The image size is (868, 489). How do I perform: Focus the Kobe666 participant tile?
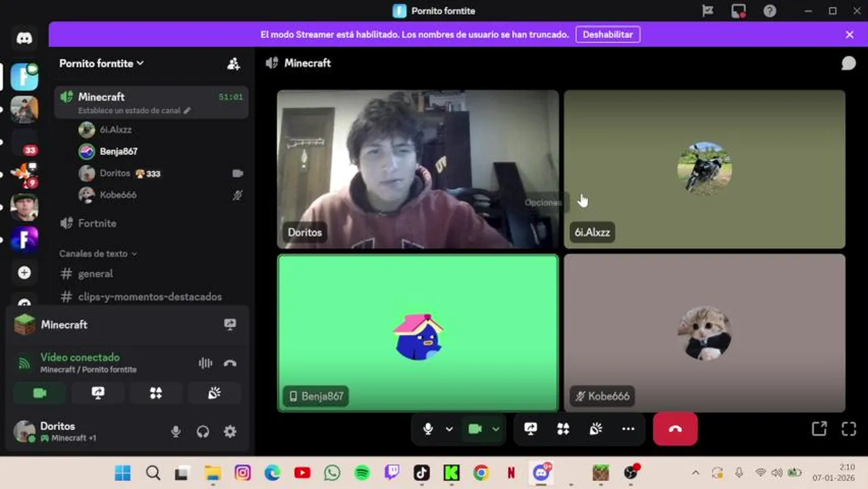point(704,333)
